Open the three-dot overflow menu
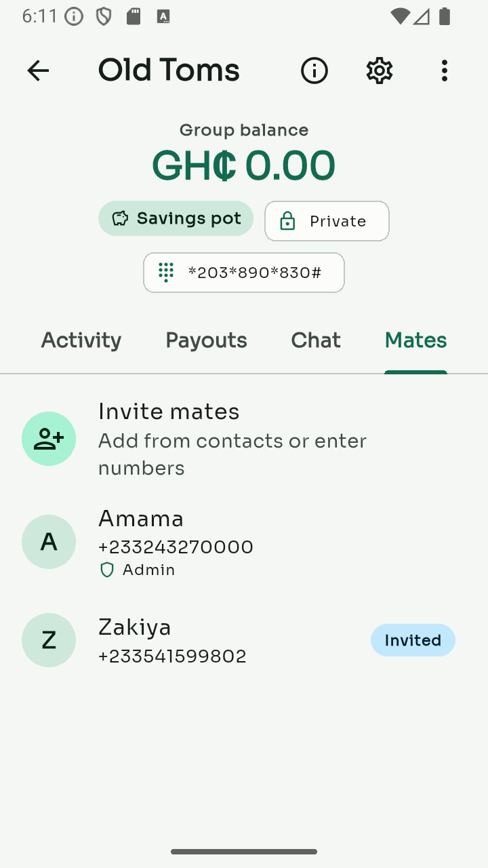 [x=445, y=71]
